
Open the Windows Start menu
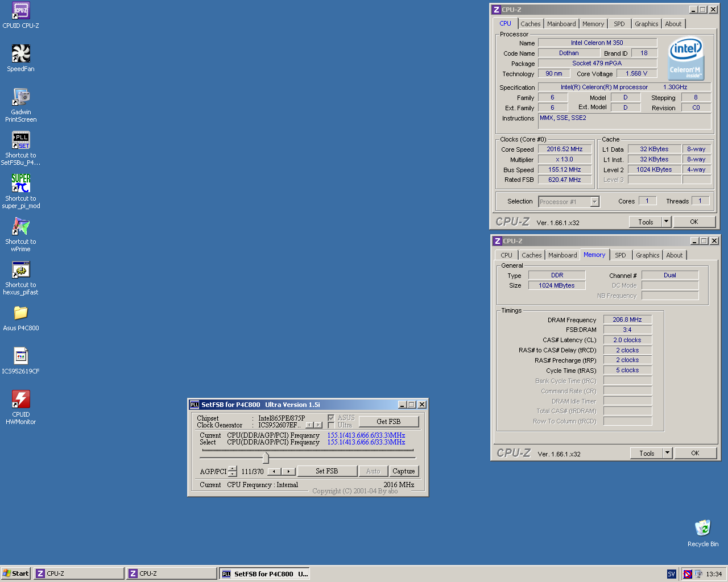(15, 573)
